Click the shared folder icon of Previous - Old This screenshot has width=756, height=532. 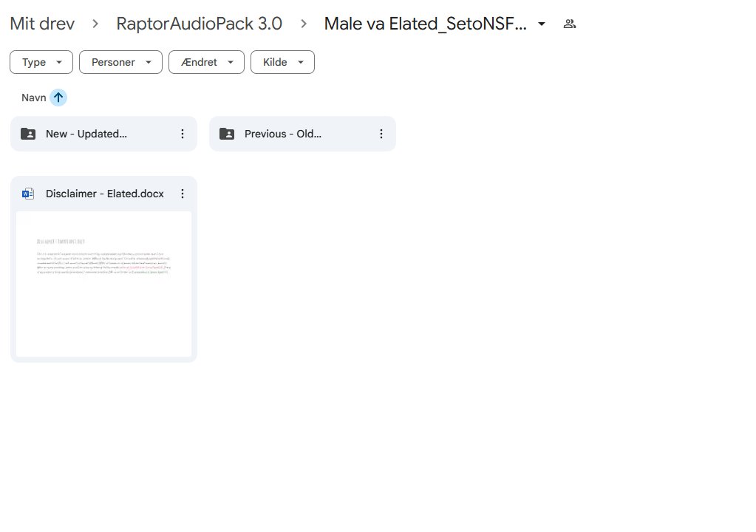(227, 134)
